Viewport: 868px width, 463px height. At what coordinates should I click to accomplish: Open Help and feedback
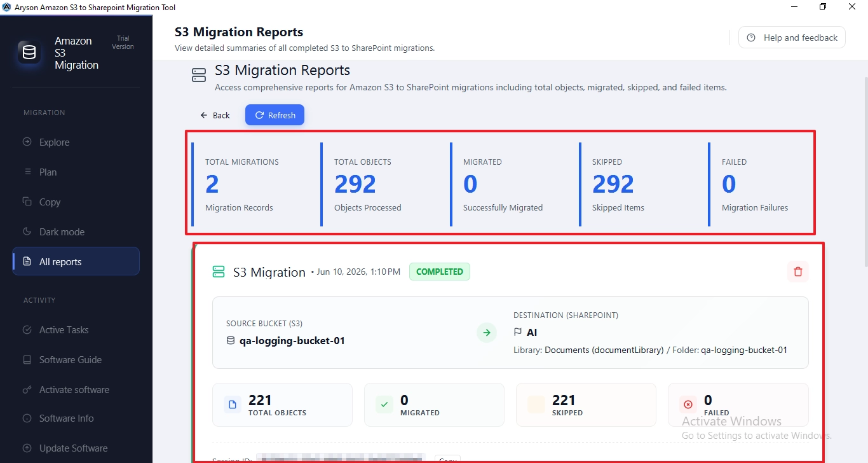tap(792, 38)
